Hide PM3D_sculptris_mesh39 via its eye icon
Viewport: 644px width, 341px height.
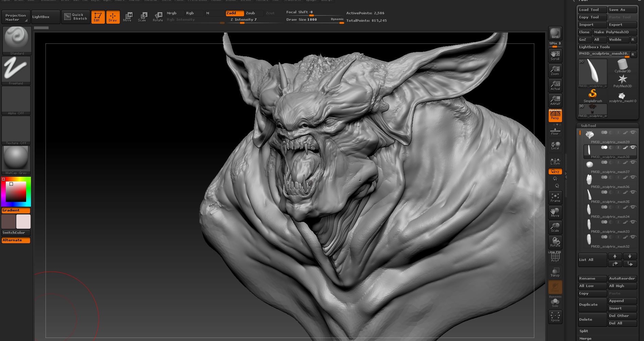click(x=633, y=132)
